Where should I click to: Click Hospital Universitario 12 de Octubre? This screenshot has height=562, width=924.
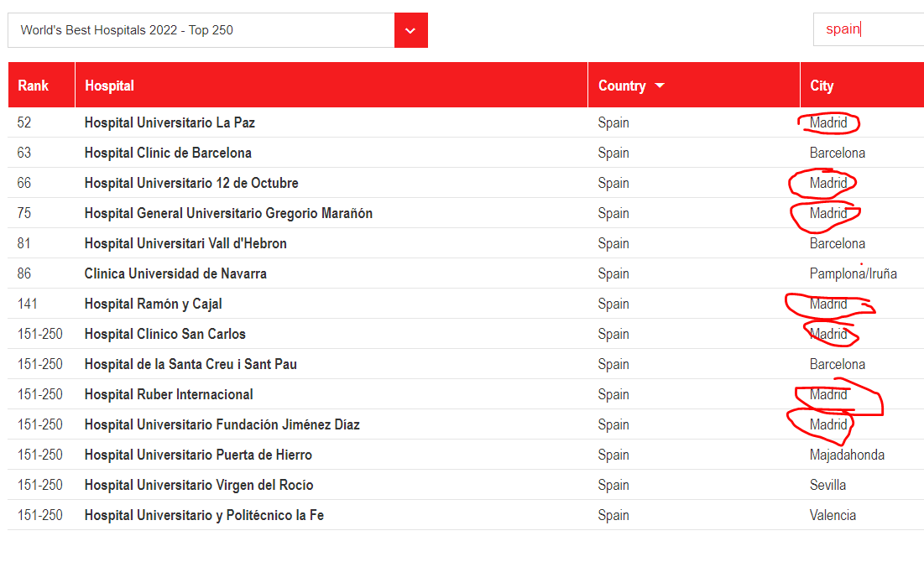coord(191,183)
